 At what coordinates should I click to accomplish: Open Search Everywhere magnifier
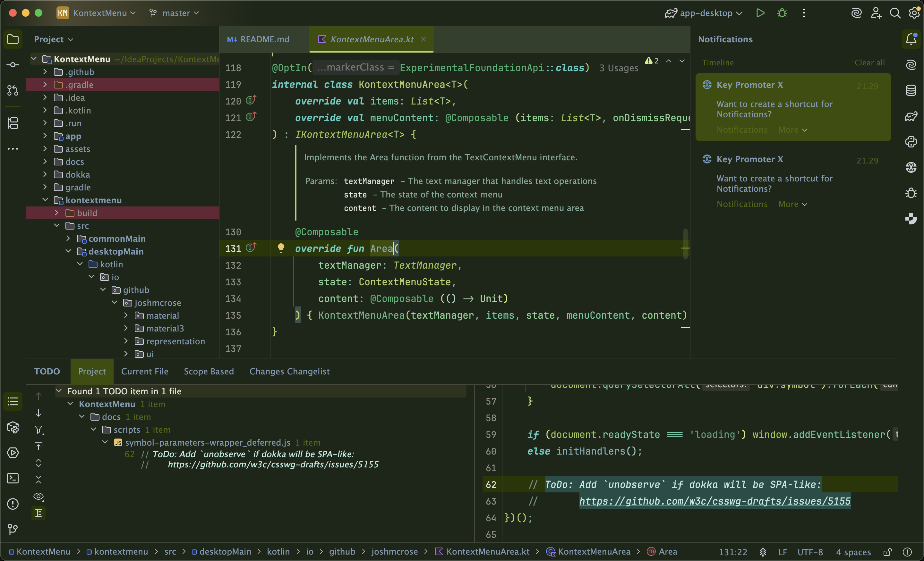click(x=895, y=13)
